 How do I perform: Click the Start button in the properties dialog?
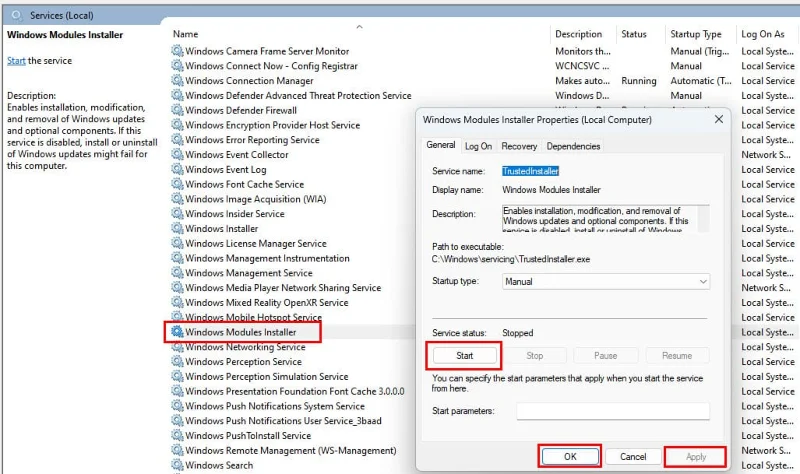tap(464, 356)
